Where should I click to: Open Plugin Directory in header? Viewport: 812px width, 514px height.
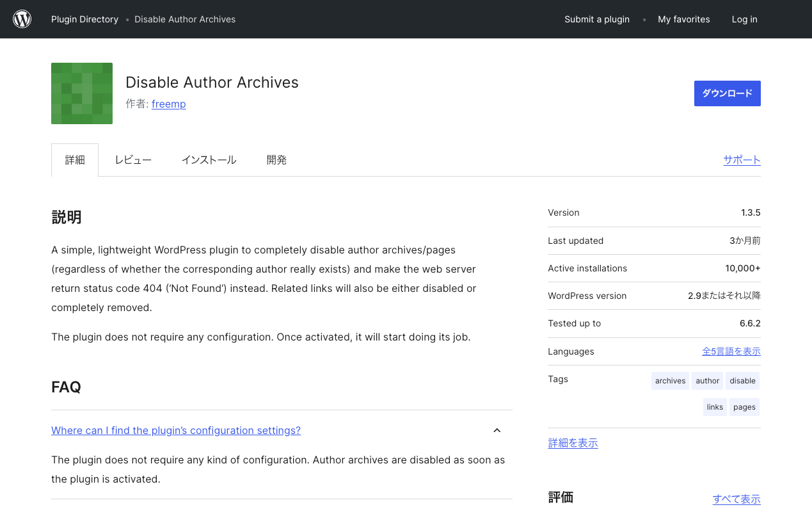coord(85,19)
